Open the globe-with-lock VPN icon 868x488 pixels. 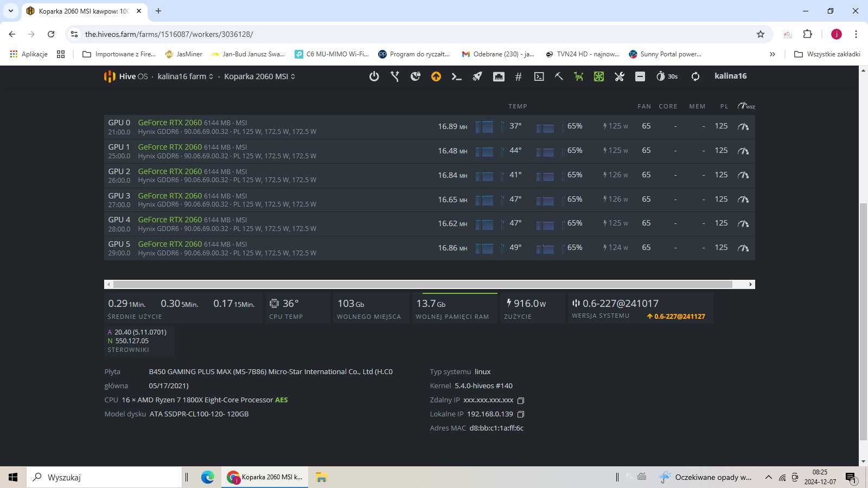pyautogui.click(x=416, y=76)
